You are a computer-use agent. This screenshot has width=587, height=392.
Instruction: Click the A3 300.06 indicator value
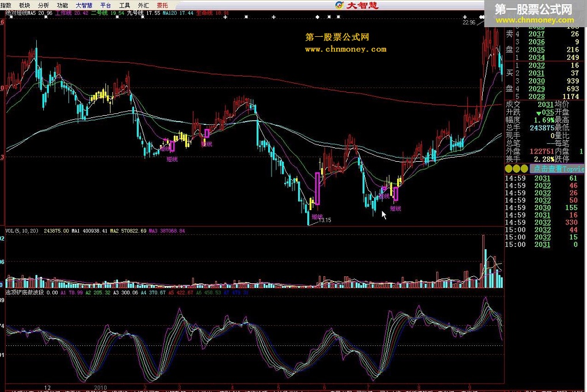(x=125, y=292)
